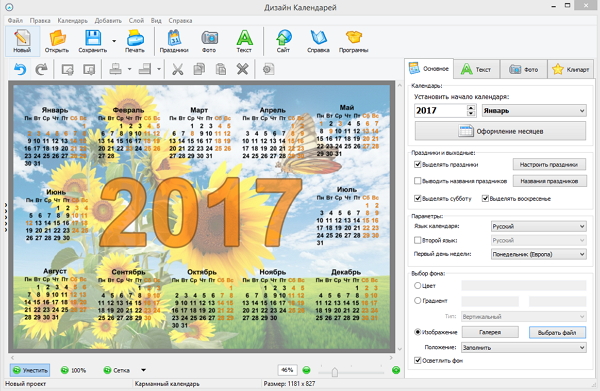This screenshot has width=600, height=391.
Task: Enable Выводить названия праздников checkbox
Action: 418,181
